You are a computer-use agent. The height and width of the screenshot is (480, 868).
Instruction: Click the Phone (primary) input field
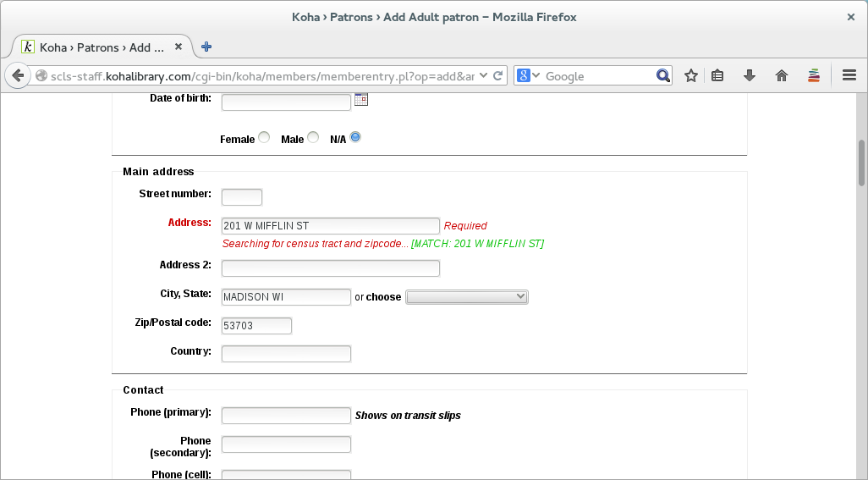click(x=286, y=416)
